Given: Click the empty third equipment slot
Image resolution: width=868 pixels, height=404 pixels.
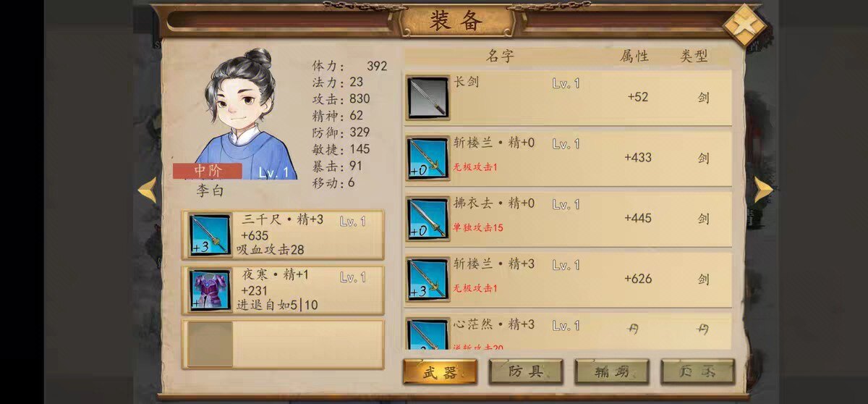Looking at the screenshot, I should click(x=283, y=345).
